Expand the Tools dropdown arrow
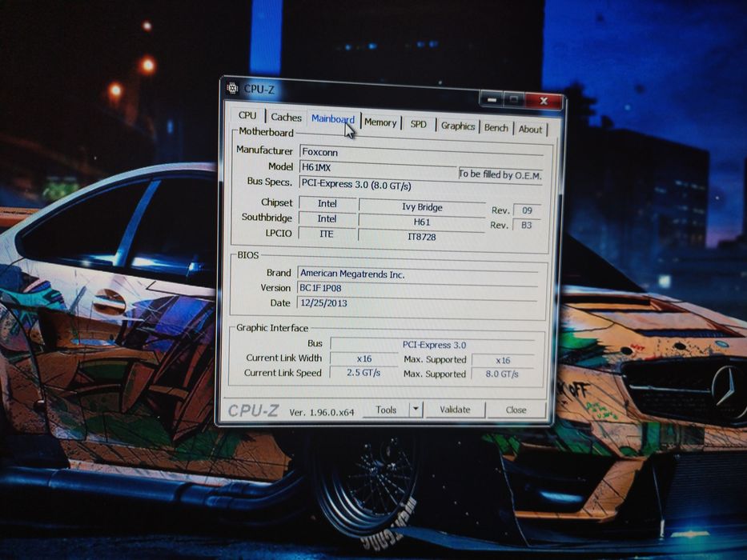Viewport: 747px width, 560px height. click(x=416, y=409)
